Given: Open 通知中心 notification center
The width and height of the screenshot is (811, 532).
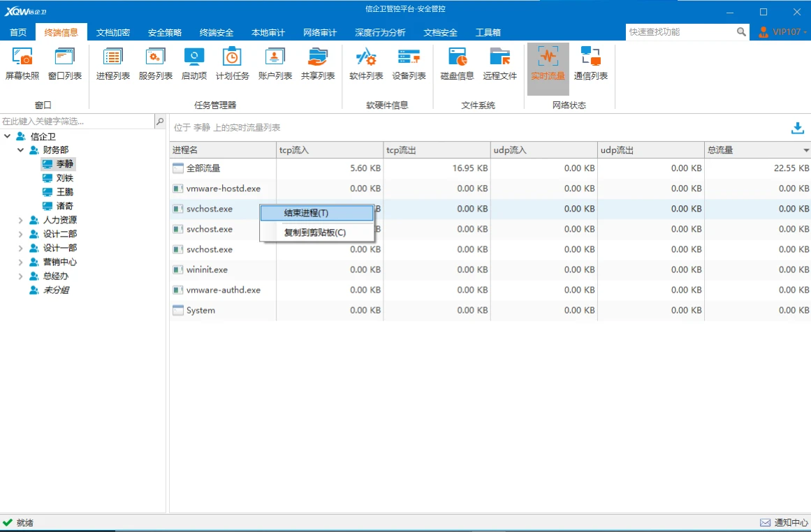Looking at the screenshot, I should point(784,523).
